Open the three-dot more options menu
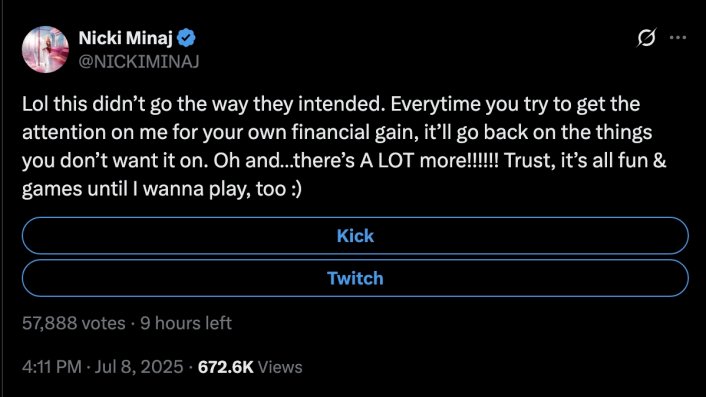Image resolution: width=706 pixels, height=397 pixels. click(x=678, y=37)
